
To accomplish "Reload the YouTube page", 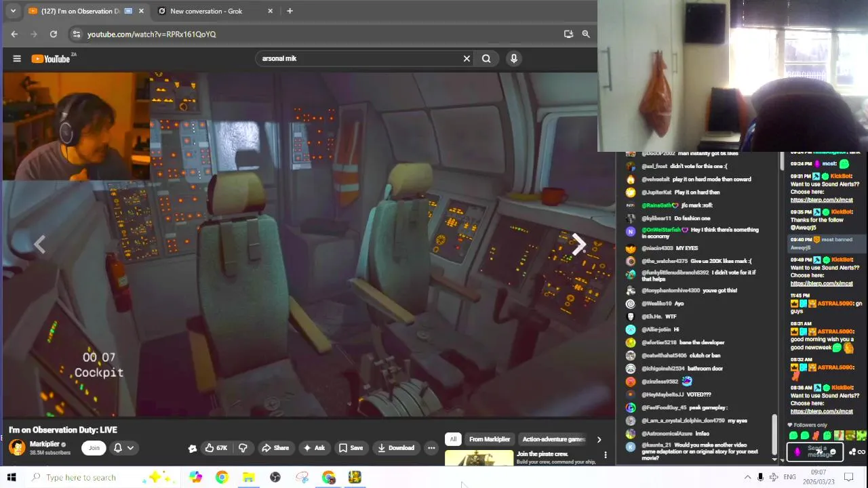I will click(x=54, y=34).
